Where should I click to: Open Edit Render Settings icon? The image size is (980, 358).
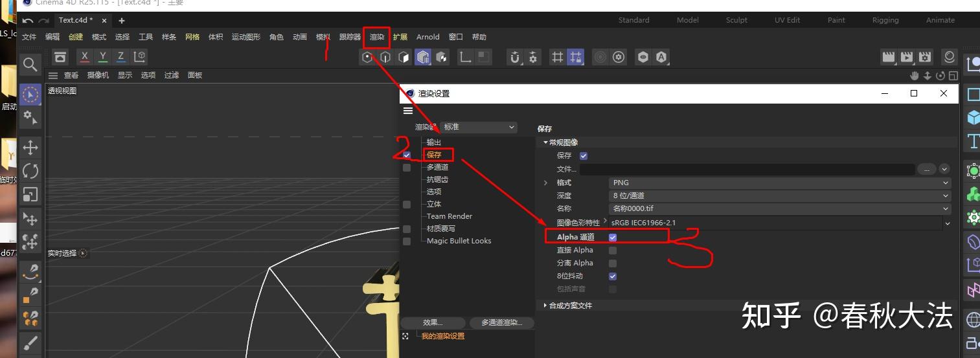pyautogui.click(x=925, y=58)
